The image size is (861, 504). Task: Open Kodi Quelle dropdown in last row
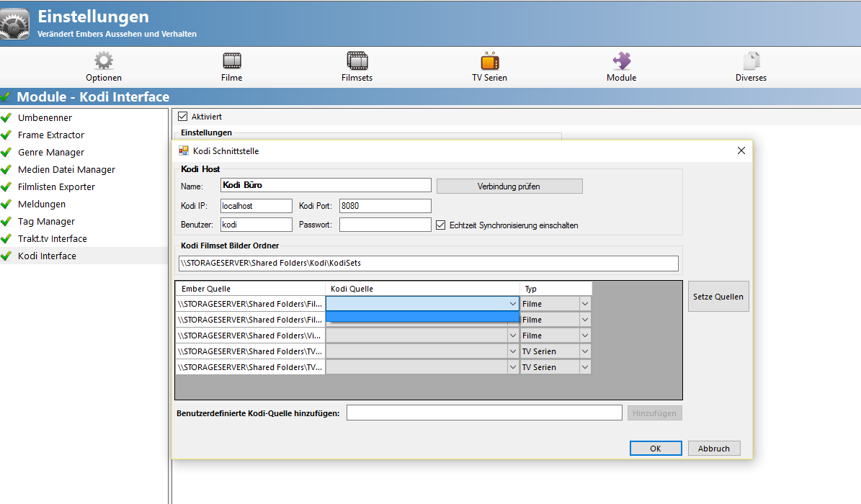click(512, 367)
